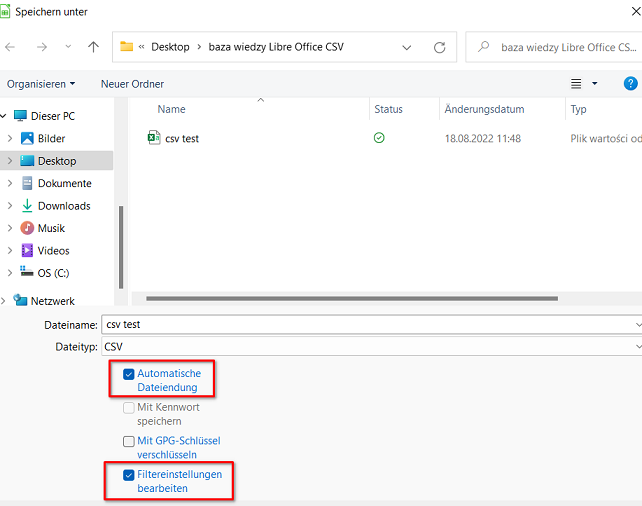This screenshot has width=642, height=506.
Task: Open OS (C:) drive in navigation pane
Action: pos(54,273)
